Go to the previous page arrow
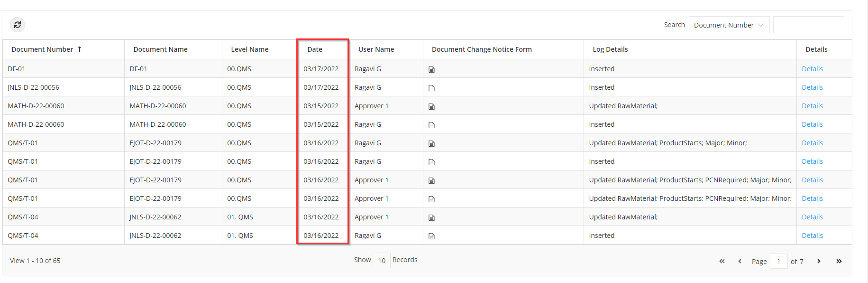868x283 pixels. coord(740,261)
